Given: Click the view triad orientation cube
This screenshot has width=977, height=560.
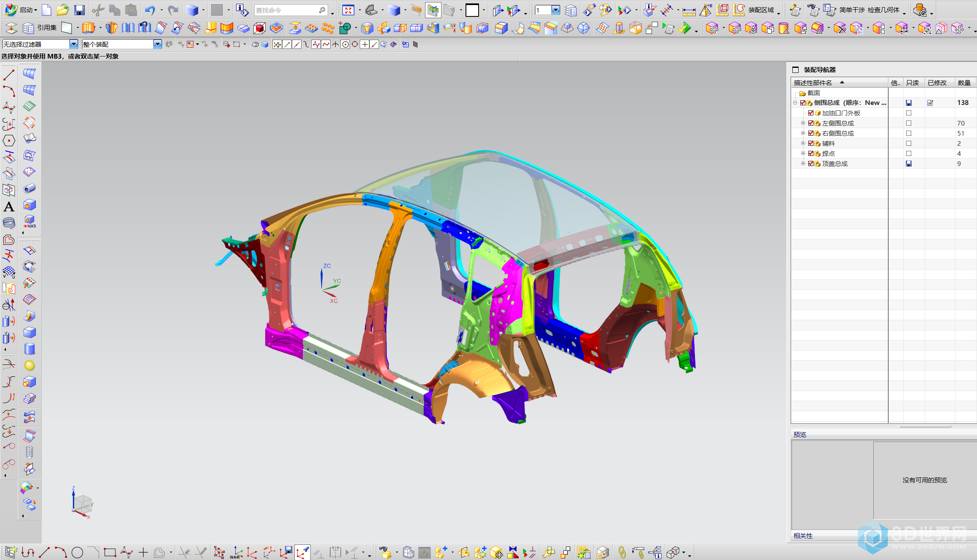Looking at the screenshot, I should point(82,504).
